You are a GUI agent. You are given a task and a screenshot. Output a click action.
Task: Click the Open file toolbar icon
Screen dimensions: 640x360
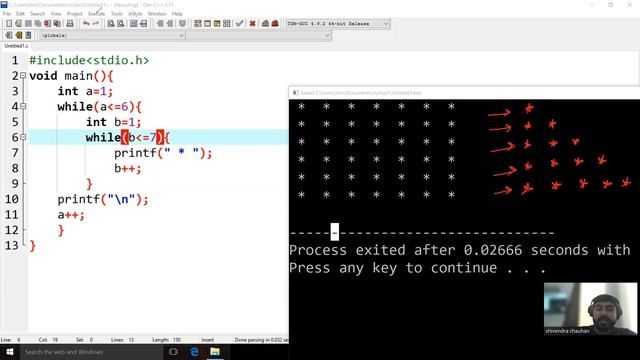18,24
